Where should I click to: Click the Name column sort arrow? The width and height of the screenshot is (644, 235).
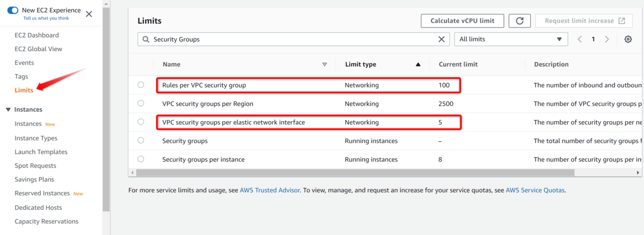point(325,64)
